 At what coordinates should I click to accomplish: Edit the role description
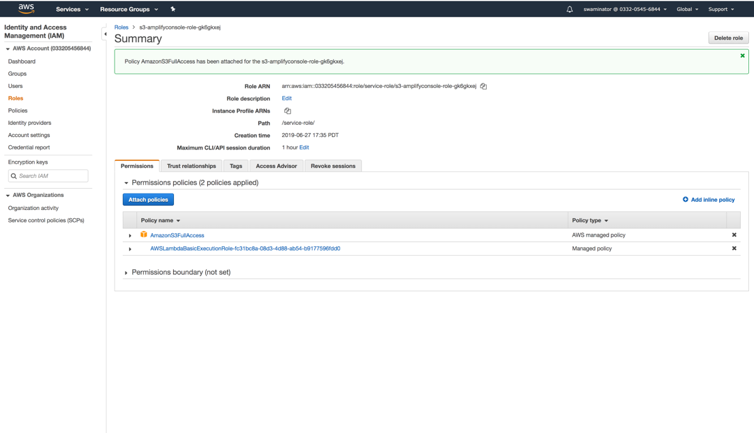pyautogui.click(x=287, y=98)
